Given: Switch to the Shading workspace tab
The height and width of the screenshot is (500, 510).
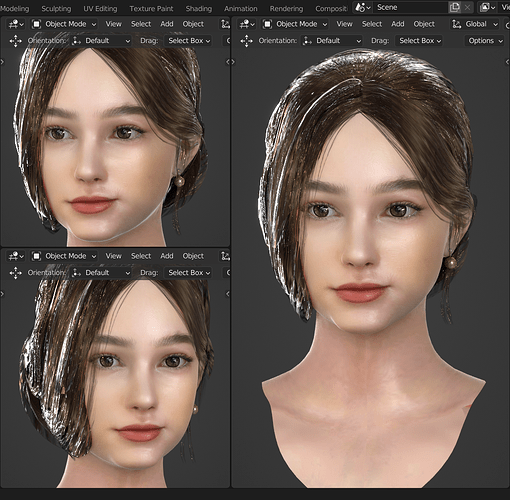Looking at the screenshot, I should (199, 9).
